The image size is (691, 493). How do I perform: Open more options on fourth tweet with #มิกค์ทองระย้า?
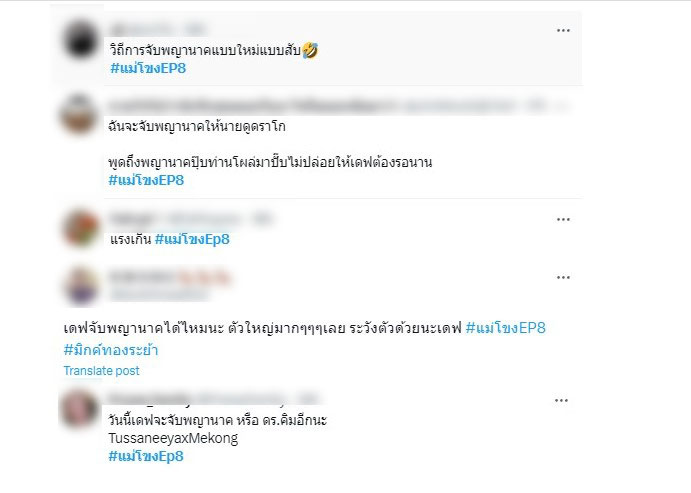click(563, 278)
